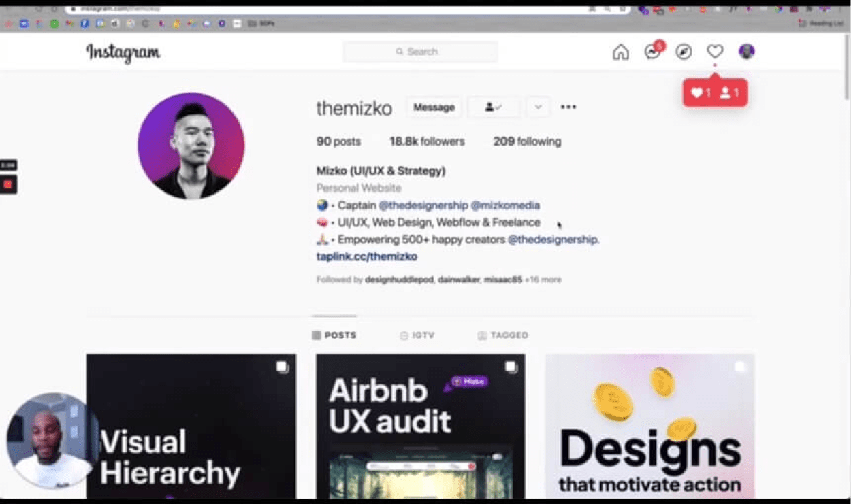Open the first @thedesignership mention after Captain
The image size is (851, 504).
[423, 205]
